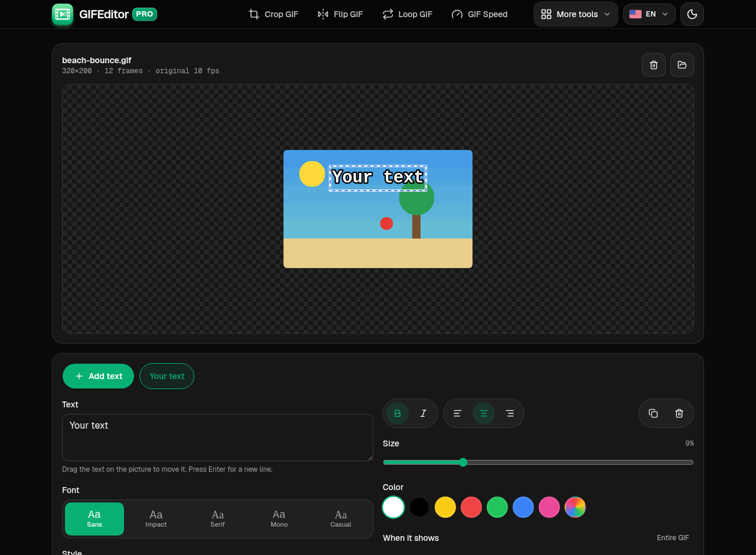Choose the Sans font
Image resolution: width=756 pixels, height=555 pixels.
coord(94,519)
